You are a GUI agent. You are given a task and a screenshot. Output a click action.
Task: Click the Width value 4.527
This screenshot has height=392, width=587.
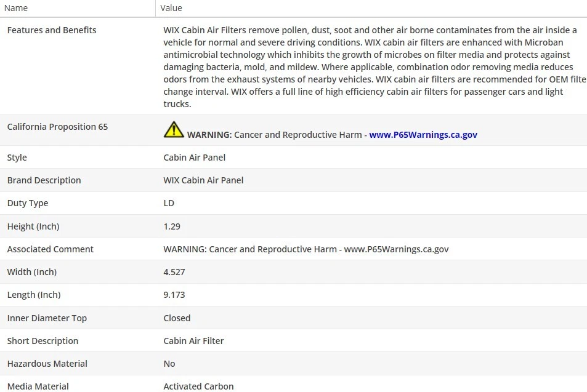tap(174, 272)
